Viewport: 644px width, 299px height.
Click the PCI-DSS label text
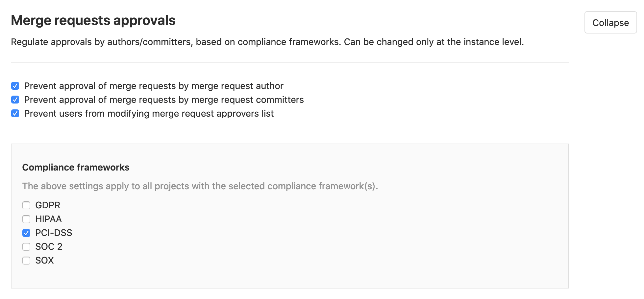(x=54, y=233)
